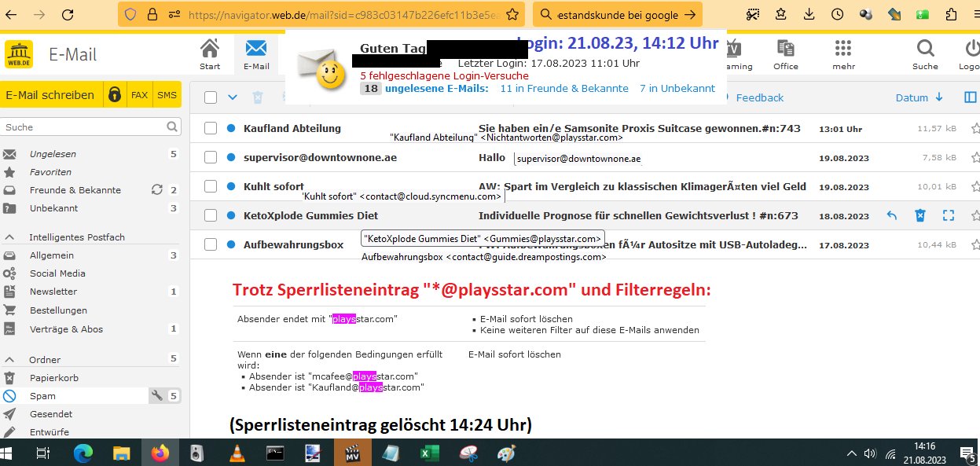The image size is (980, 466).
Task: Click the magnifier icon in the mail search field
Action: pos(172,127)
